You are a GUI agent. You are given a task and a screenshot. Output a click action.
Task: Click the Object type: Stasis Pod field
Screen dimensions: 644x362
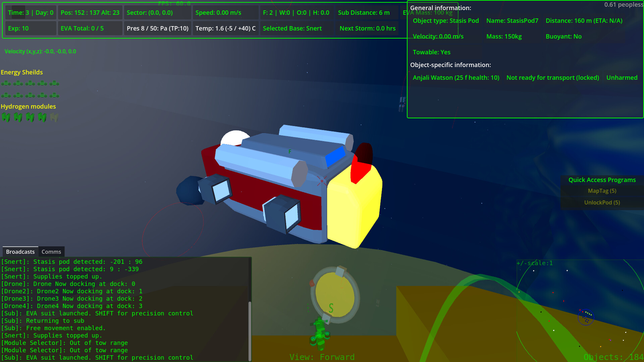tap(446, 21)
